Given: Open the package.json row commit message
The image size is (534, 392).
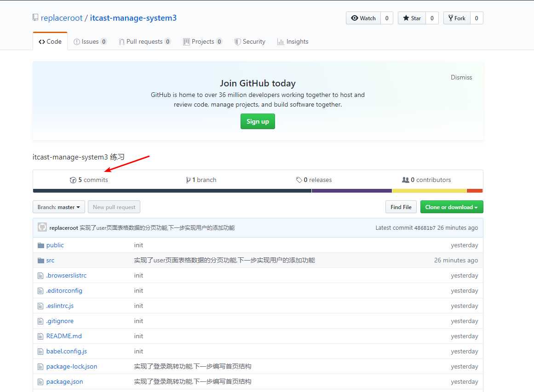Looking at the screenshot, I should 192,381.
